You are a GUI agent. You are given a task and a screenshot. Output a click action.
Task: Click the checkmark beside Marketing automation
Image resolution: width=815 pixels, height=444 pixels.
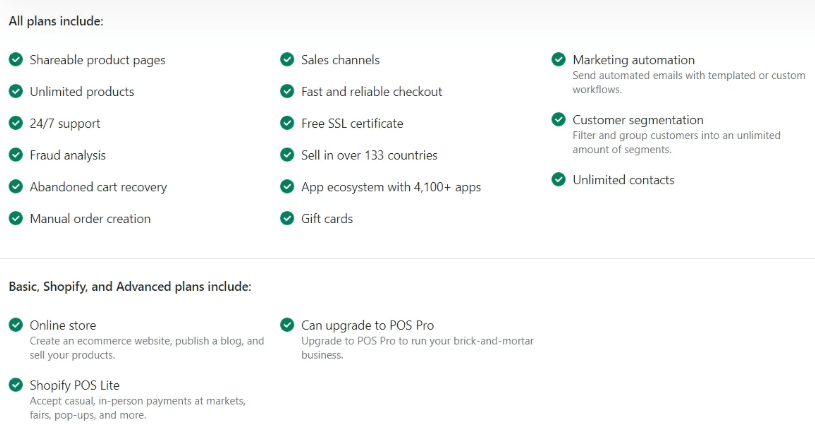click(558, 59)
